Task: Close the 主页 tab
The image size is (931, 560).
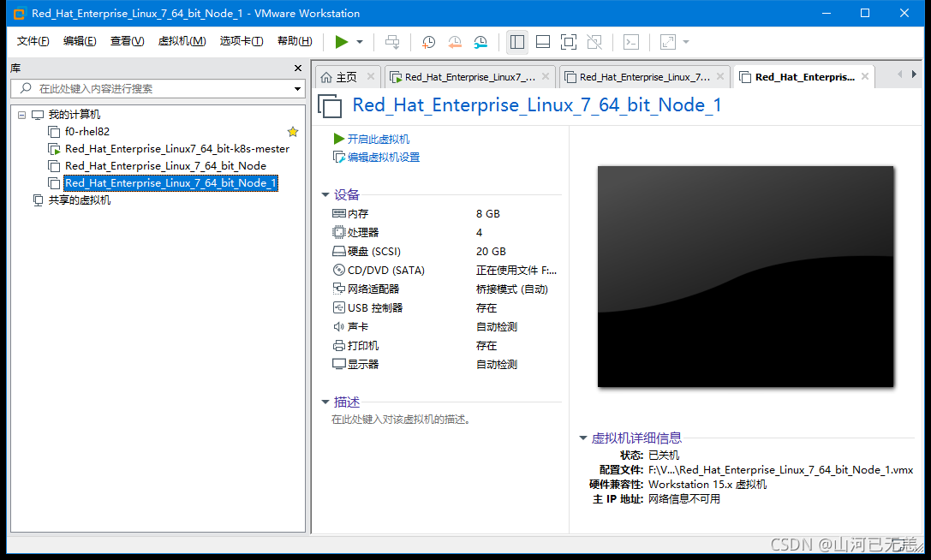Action: [371, 76]
